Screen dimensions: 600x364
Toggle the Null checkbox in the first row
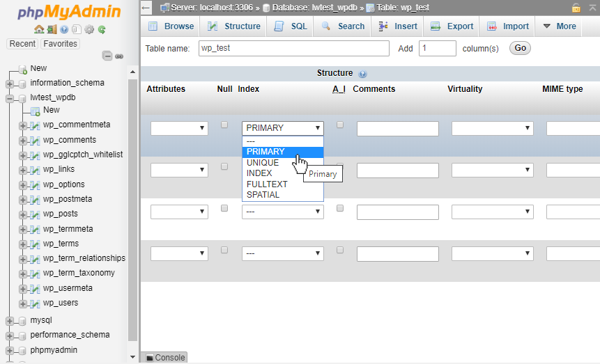[224, 125]
